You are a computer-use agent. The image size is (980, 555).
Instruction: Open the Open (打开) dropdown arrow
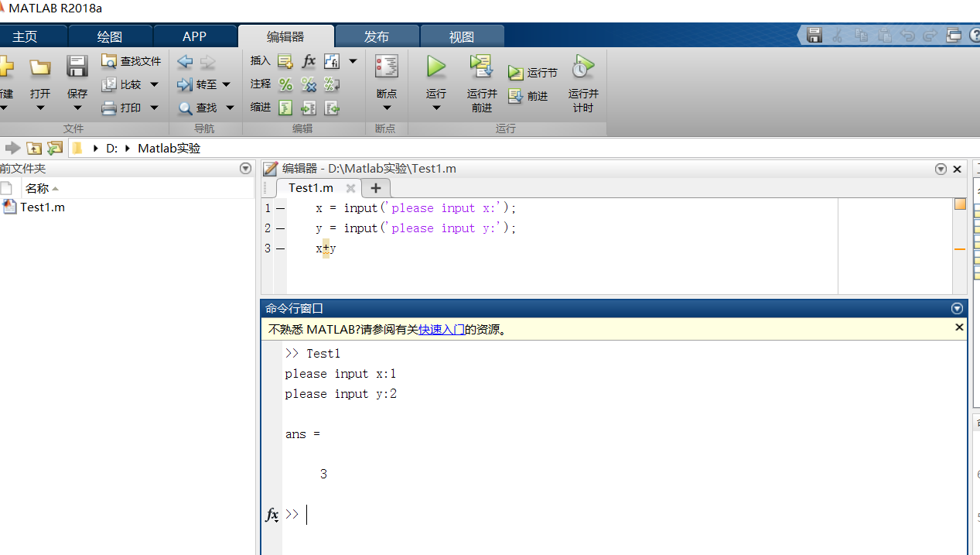pyautogui.click(x=40, y=108)
